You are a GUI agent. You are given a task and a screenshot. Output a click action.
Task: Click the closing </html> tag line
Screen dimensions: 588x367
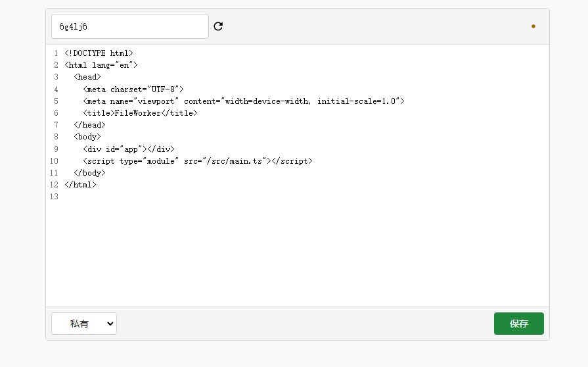(80, 185)
